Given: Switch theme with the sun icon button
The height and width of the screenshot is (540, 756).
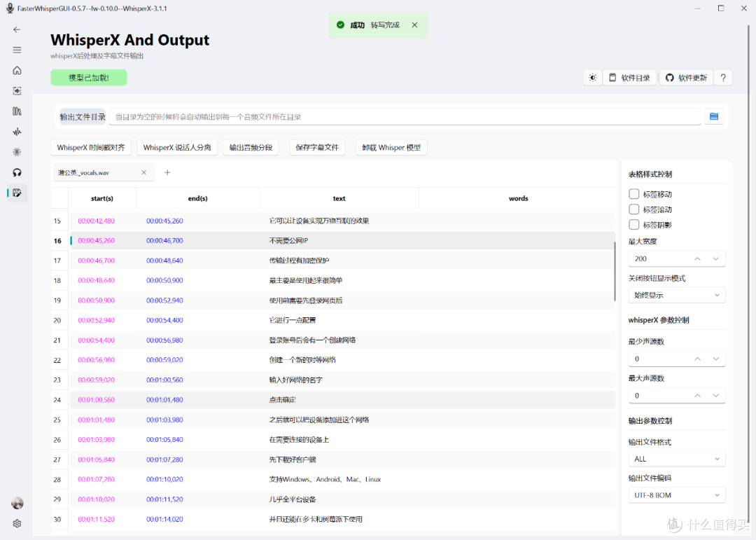Looking at the screenshot, I should 593,78.
